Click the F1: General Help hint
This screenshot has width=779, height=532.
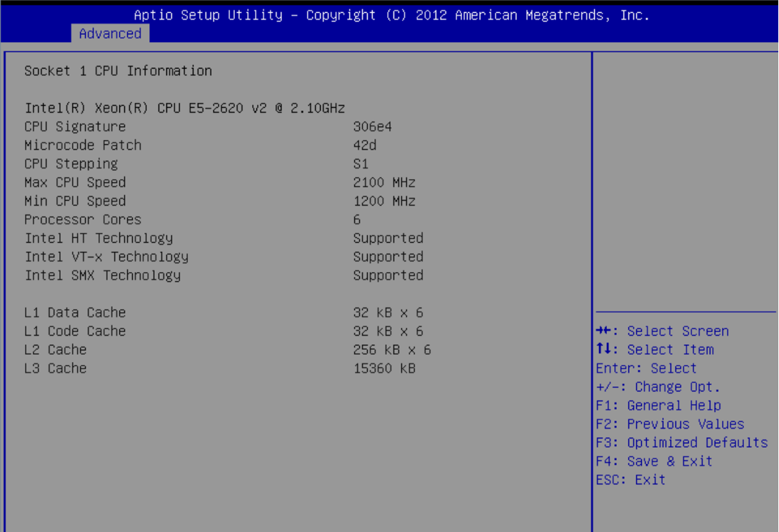[658, 406]
